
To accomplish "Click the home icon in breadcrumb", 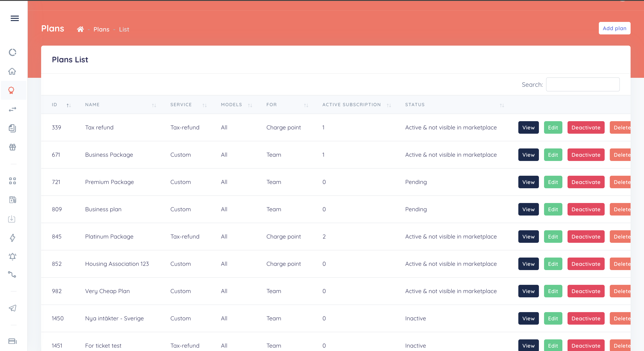I will click(80, 29).
